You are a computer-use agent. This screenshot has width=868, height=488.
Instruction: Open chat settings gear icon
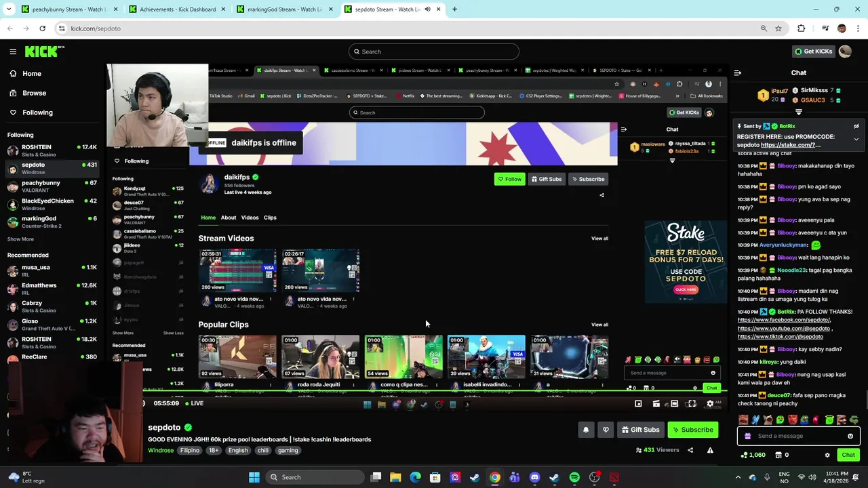(x=827, y=455)
